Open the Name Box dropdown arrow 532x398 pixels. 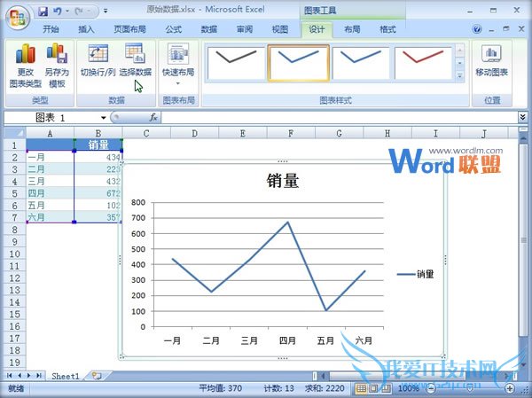[x=104, y=117]
